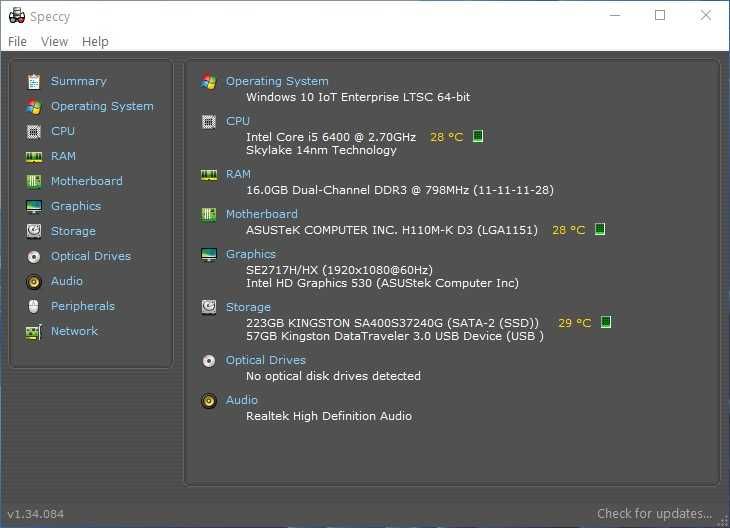Click the Storage hard drive icon in sidebar

(x=34, y=231)
